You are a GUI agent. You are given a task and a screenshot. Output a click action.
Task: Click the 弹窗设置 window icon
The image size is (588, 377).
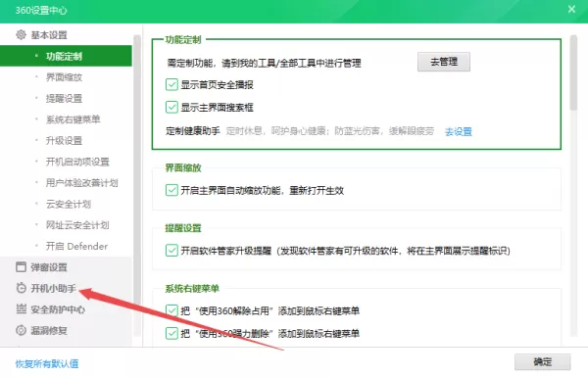(x=21, y=266)
